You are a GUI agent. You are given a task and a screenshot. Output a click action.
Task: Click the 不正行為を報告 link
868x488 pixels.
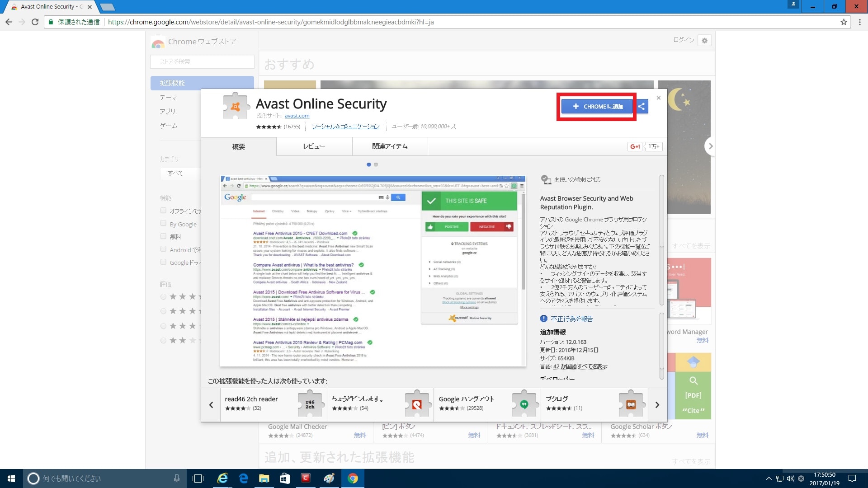click(x=572, y=319)
